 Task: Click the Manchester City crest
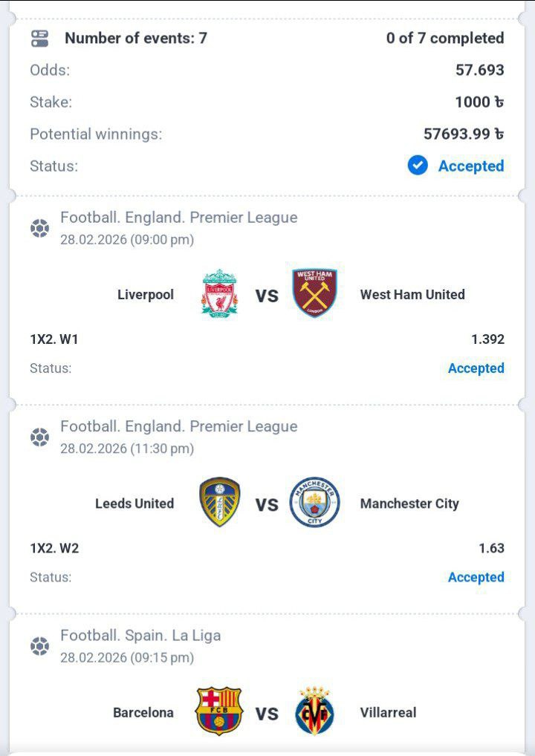[315, 503]
